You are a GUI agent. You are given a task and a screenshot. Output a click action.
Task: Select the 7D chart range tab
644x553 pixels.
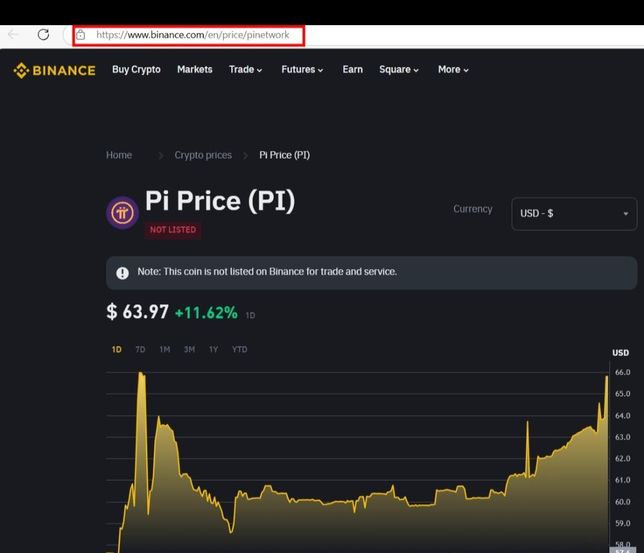click(140, 349)
